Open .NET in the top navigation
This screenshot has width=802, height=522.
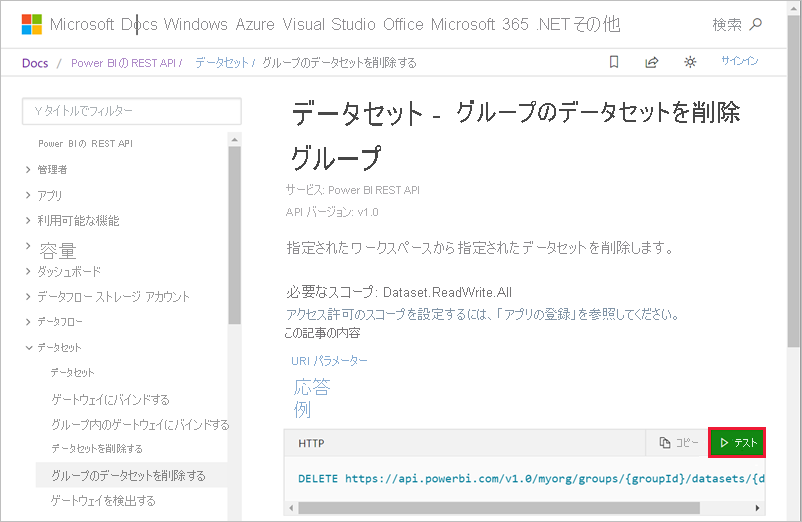coord(552,24)
